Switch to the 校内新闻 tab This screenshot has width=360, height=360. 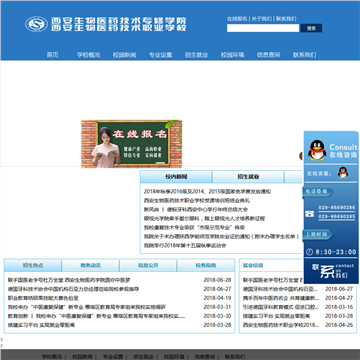click(176, 177)
